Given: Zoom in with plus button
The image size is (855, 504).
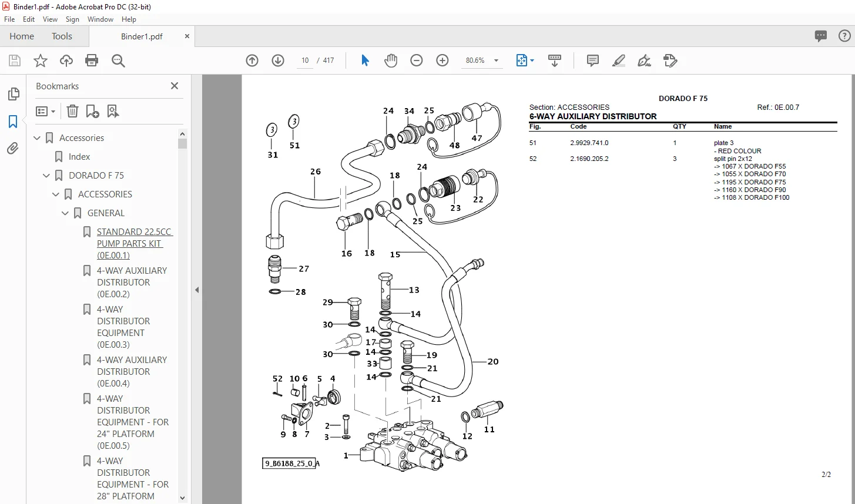Looking at the screenshot, I should pos(442,61).
